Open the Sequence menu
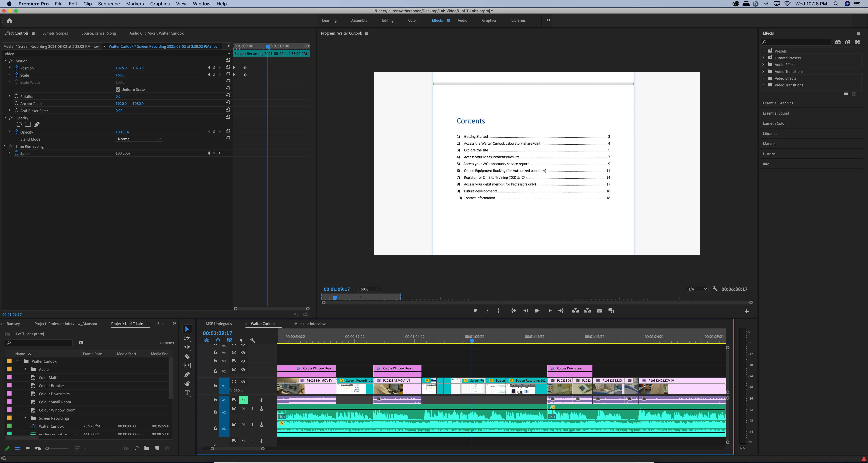868x463 pixels. (109, 4)
